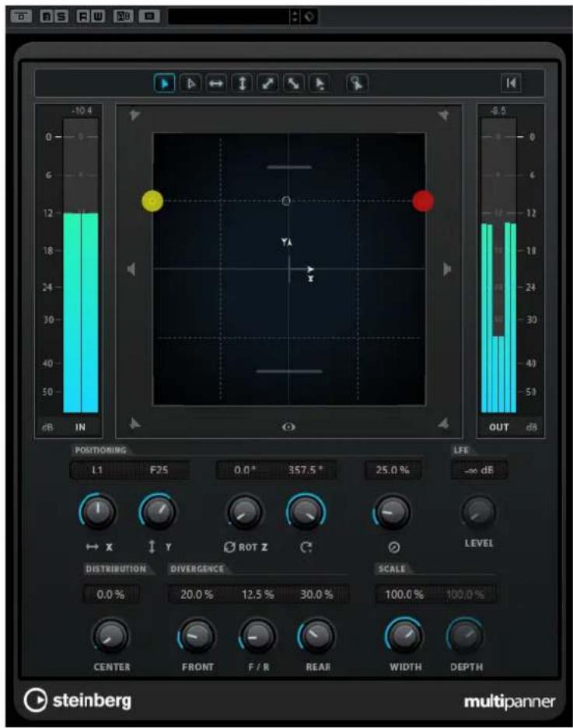Click the IN level meter

(x=81, y=265)
